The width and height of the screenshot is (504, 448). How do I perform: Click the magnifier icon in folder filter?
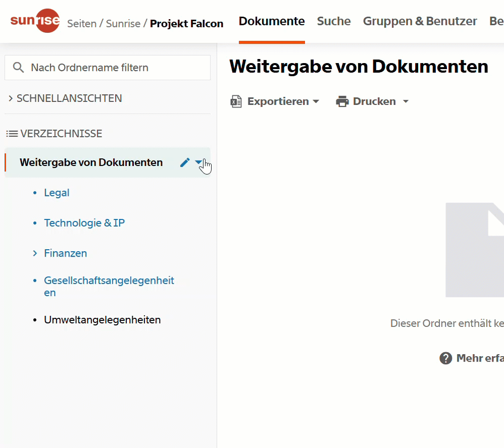point(18,68)
